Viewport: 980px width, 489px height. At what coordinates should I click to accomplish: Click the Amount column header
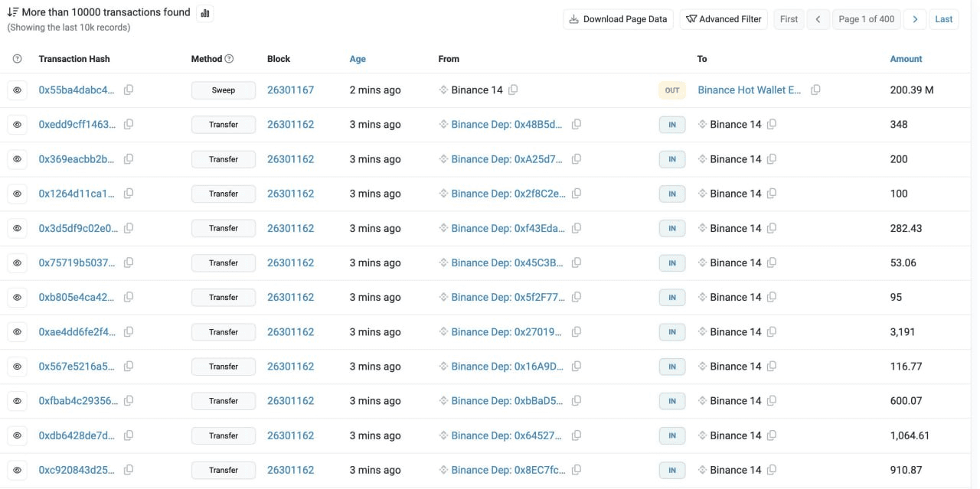[906, 59]
